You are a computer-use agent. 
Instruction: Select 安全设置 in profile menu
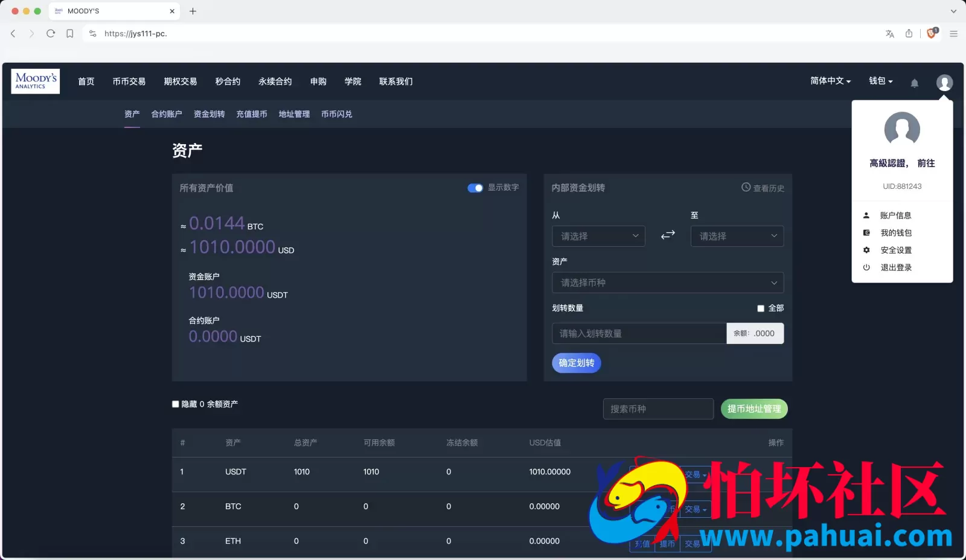(896, 250)
